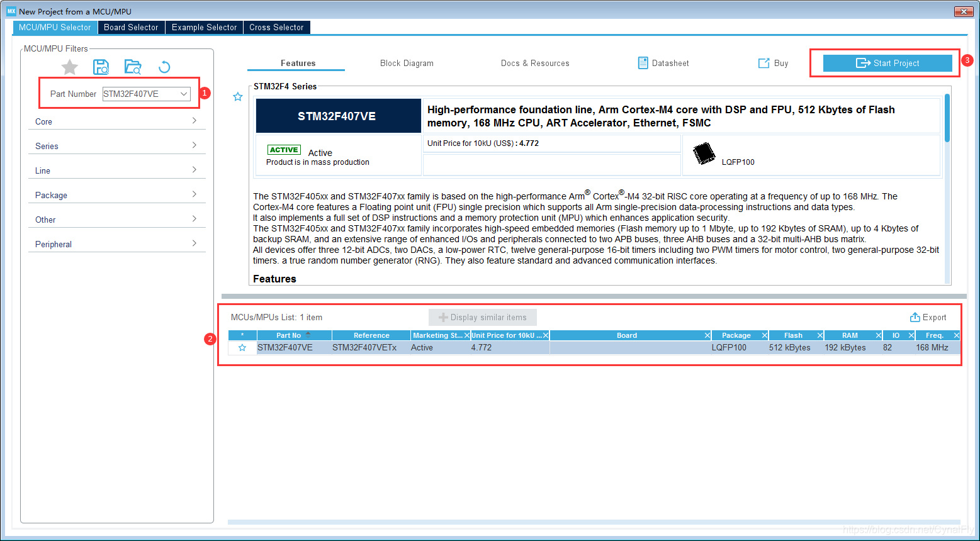The height and width of the screenshot is (541, 980).
Task: Click the STM32F407VE title banner
Action: [x=338, y=116]
